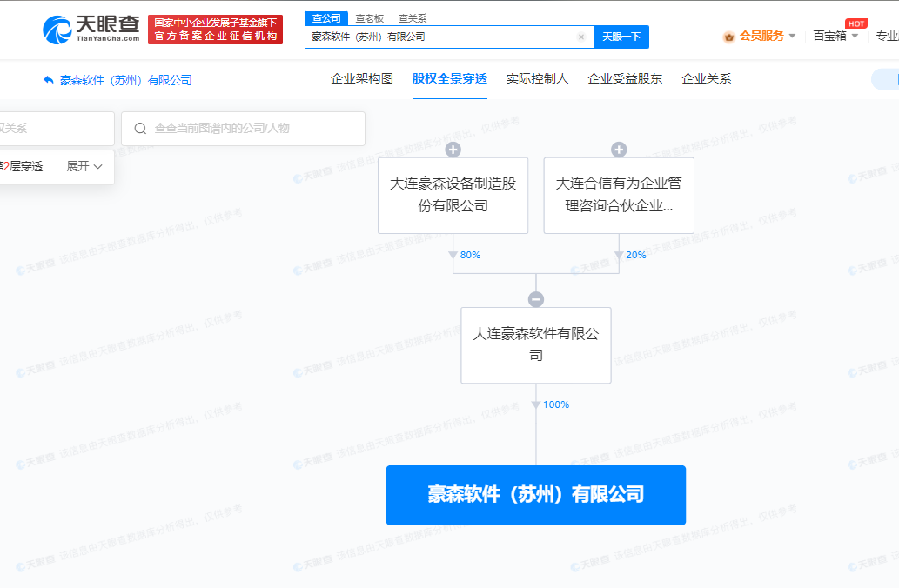The height and width of the screenshot is (588, 899).
Task: Open the 百宝箱 dropdown menu
Action: coord(835,37)
